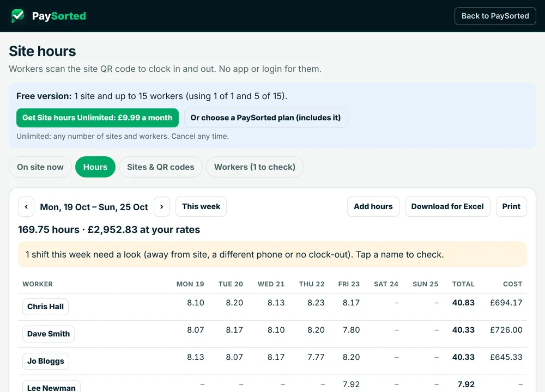The height and width of the screenshot is (392, 545).
Task: Click the COST column header
Action: point(513,284)
